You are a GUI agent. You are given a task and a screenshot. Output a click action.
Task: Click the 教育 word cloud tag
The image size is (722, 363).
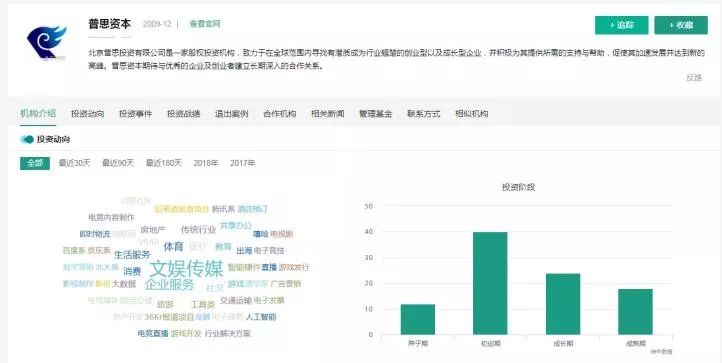click(x=223, y=246)
